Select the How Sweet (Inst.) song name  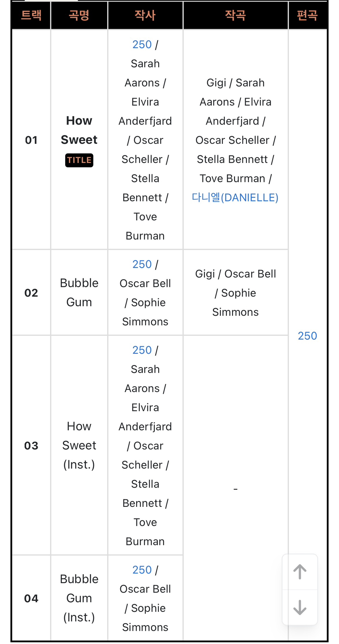point(79,445)
